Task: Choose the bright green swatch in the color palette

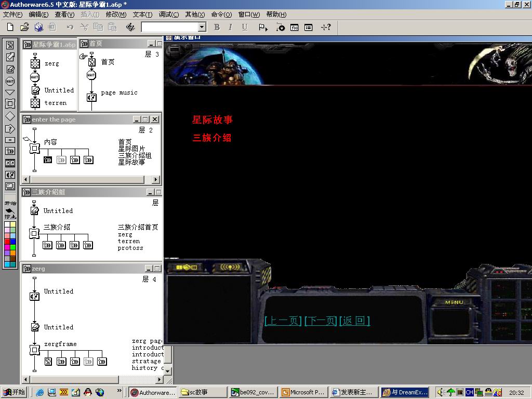Action: 13,247
